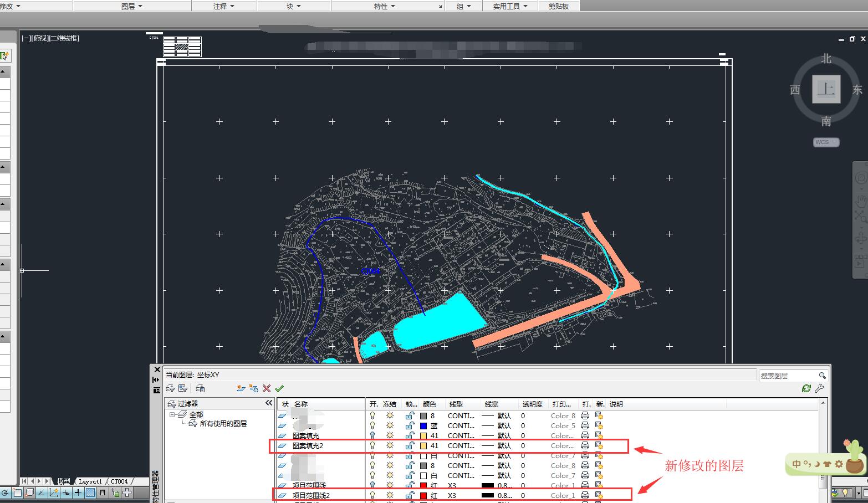
Task: Click the 透明度 column header
Action: point(532,404)
